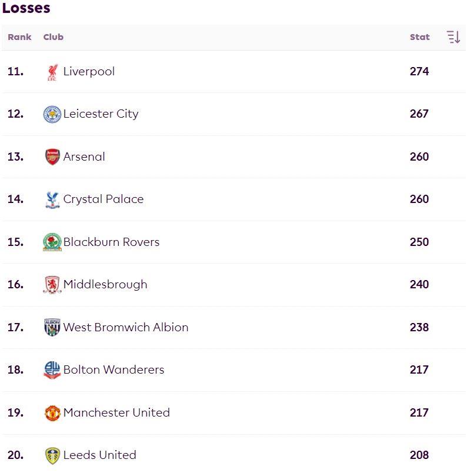Toggle the sort order icon

click(x=453, y=37)
